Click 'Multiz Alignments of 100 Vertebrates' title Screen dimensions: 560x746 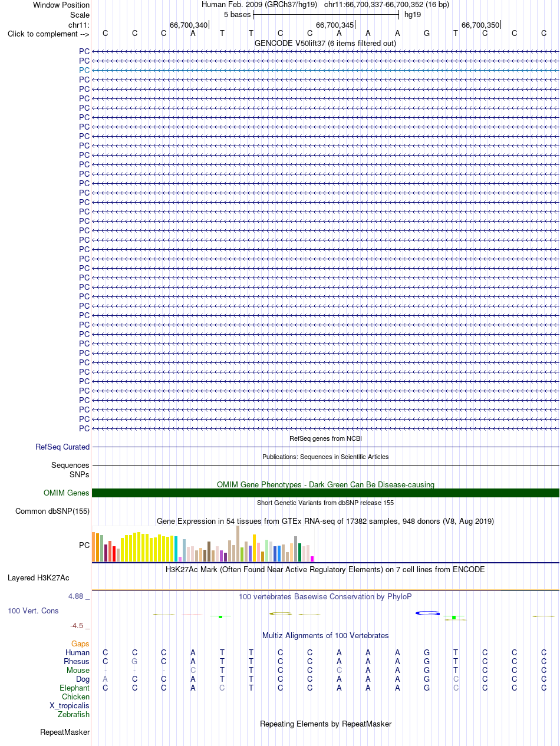325,636
